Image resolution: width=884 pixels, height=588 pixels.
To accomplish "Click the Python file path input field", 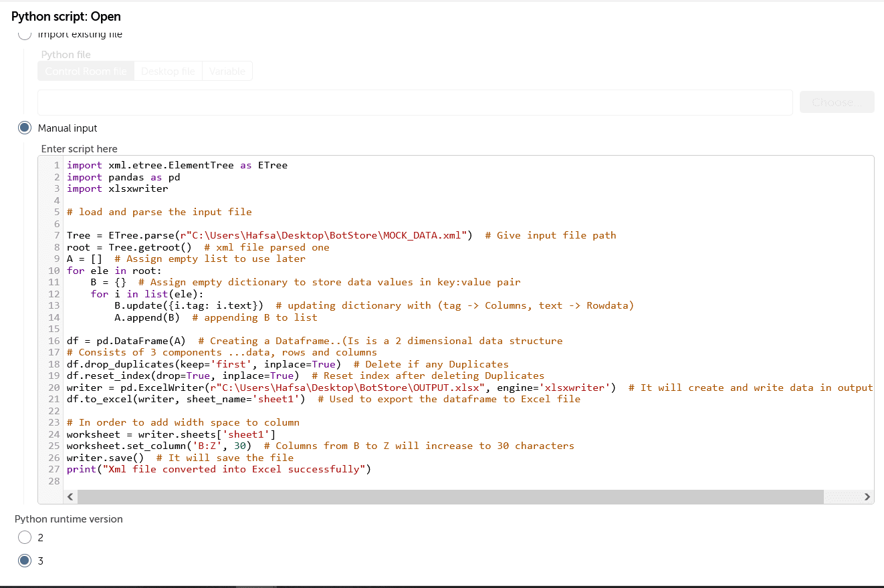I will click(415, 102).
